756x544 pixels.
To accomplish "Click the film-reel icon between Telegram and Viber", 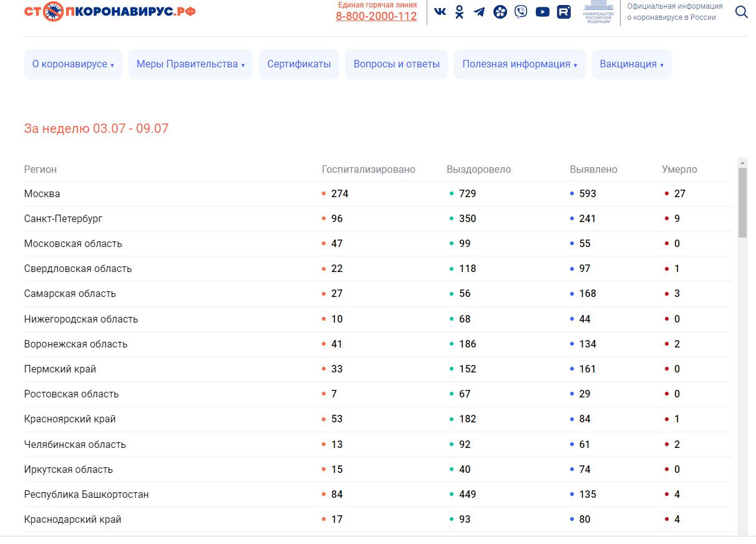I will [500, 12].
